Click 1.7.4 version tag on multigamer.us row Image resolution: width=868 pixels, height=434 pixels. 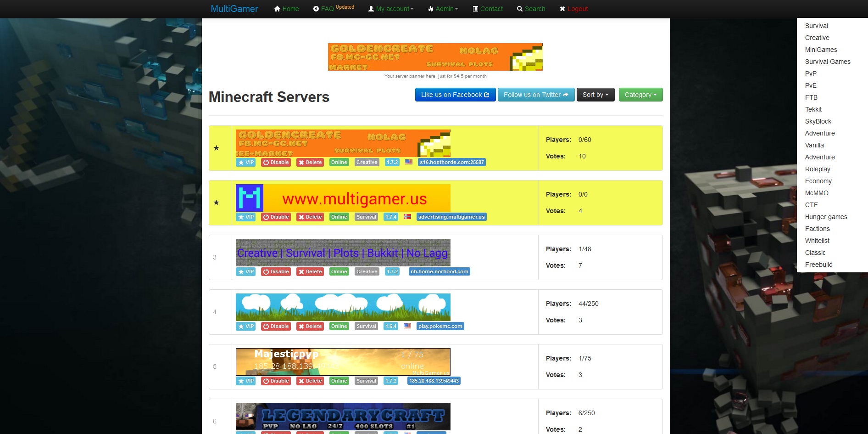pyautogui.click(x=391, y=217)
